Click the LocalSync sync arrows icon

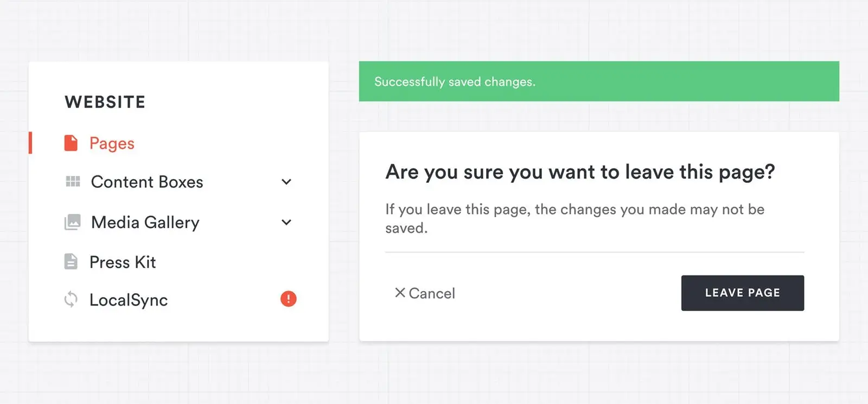(71, 299)
